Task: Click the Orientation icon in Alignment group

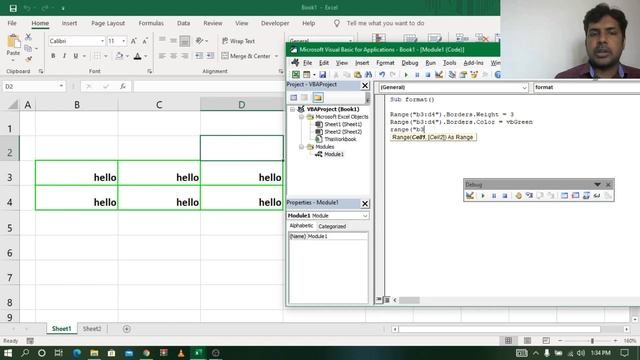Action: tap(199, 41)
